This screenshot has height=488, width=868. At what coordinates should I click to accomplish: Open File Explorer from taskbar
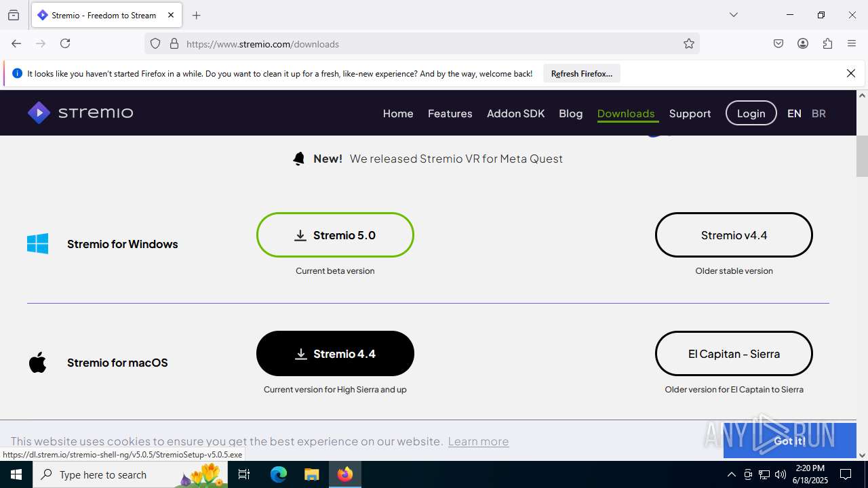pos(311,474)
